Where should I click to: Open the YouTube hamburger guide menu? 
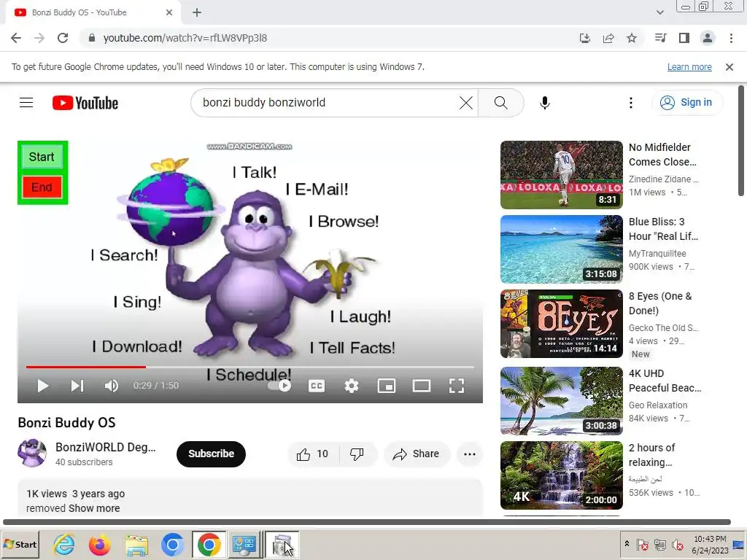click(x=26, y=103)
